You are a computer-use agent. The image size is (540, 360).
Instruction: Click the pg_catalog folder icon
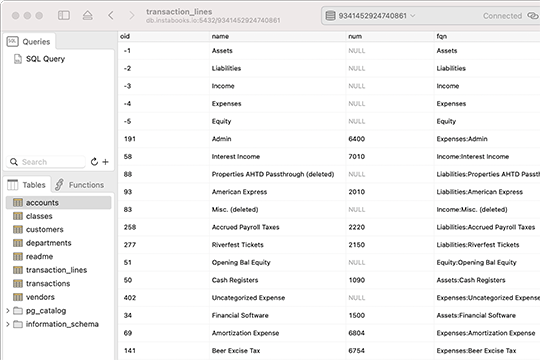(18, 311)
